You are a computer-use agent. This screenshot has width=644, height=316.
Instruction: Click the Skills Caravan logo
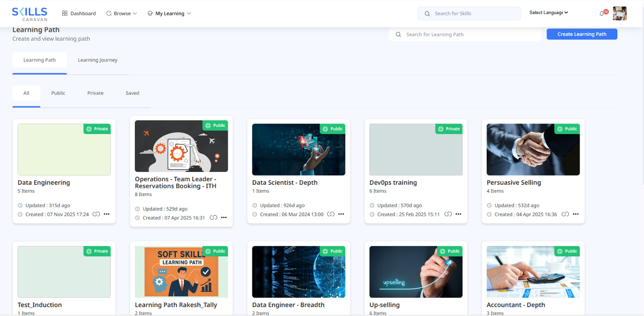point(30,14)
